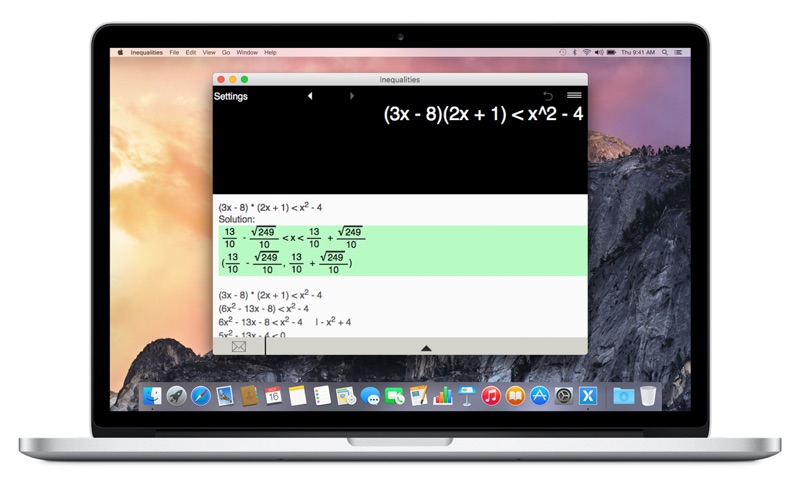This screenshot has width=800, height=500.
Task: Undo with the curved arrow icon
Action: pos(548,96)
